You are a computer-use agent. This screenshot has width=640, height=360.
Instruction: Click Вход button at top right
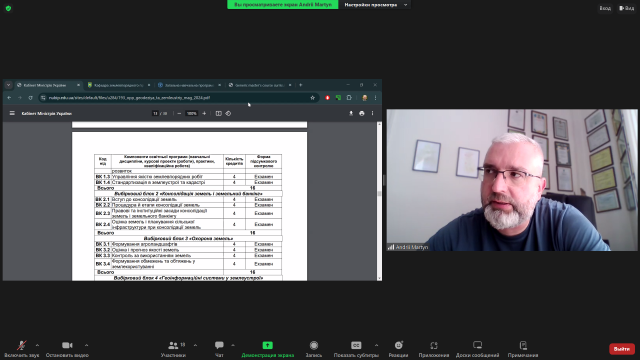[x=605, y=8]
